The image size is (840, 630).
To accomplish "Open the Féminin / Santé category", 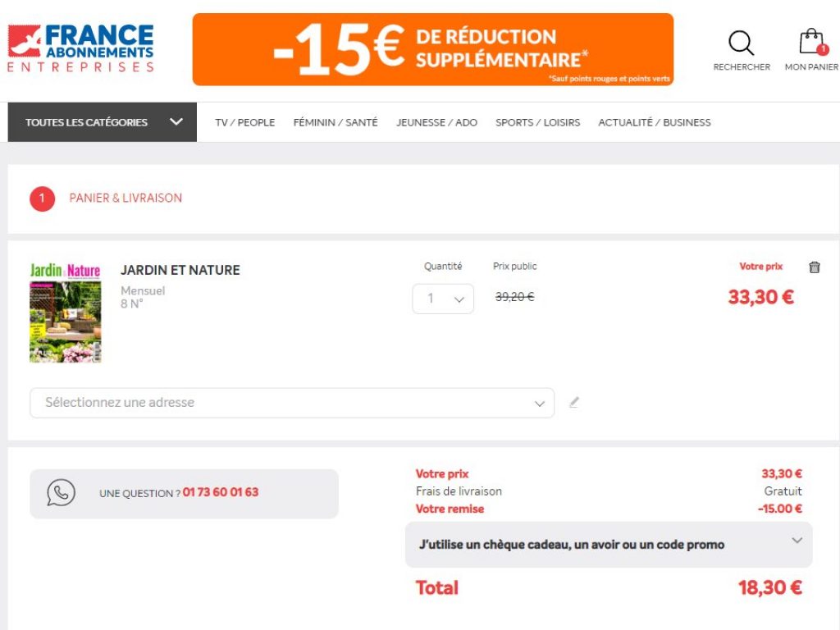I will pos(336,122).
